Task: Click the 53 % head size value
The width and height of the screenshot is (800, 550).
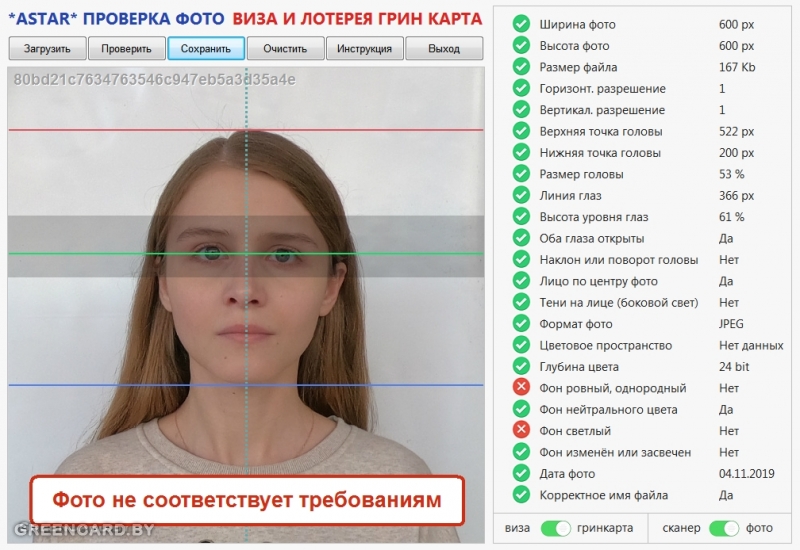Action: (x=732, y=174)
